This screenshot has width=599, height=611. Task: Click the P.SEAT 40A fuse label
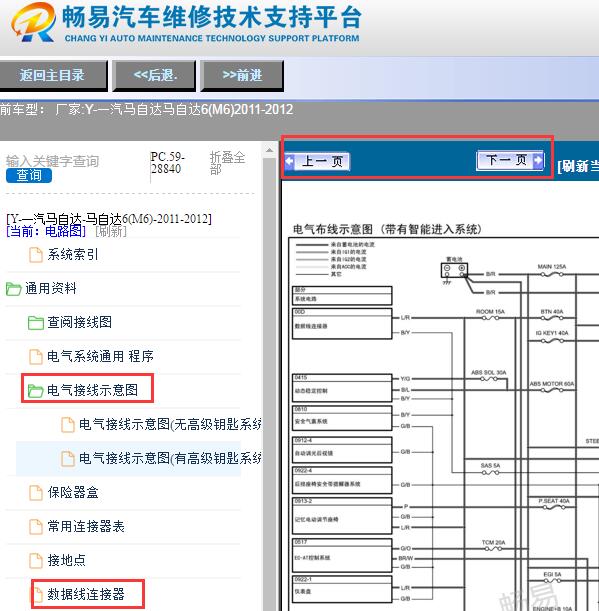coord(554,501)
